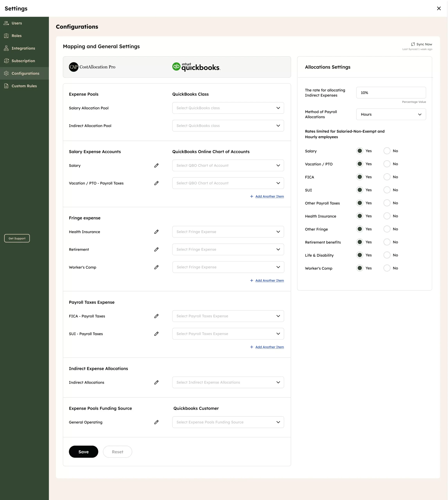Click Sync Now link text
Viewport: 448px width, 500px height.
424,44
